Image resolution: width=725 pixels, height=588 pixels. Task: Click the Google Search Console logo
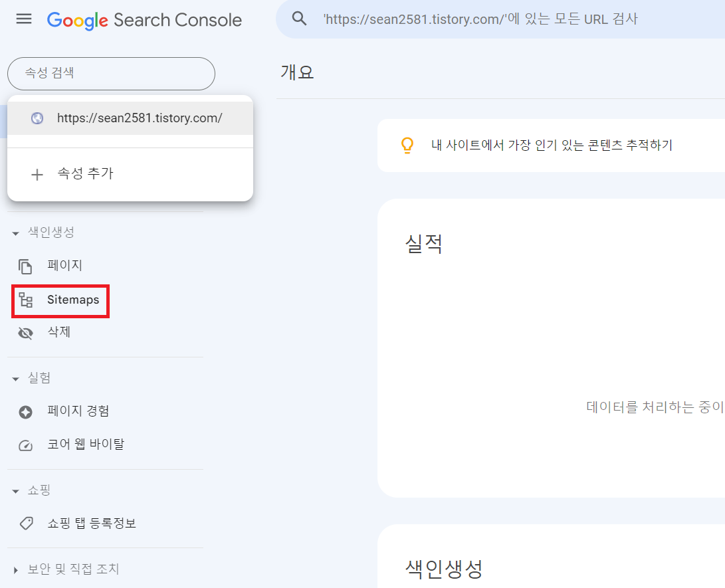point(144,20)
